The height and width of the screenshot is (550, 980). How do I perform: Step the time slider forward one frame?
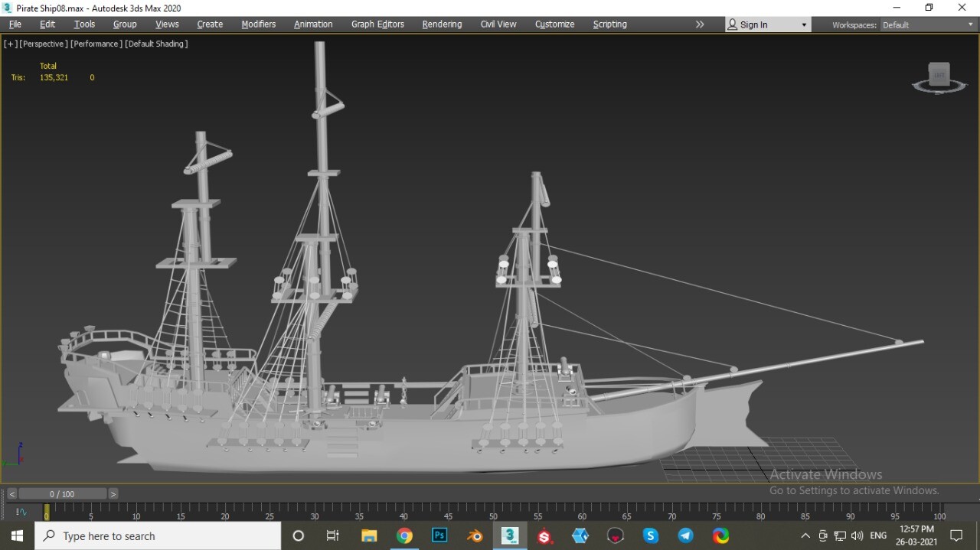(x=113, y=494)
